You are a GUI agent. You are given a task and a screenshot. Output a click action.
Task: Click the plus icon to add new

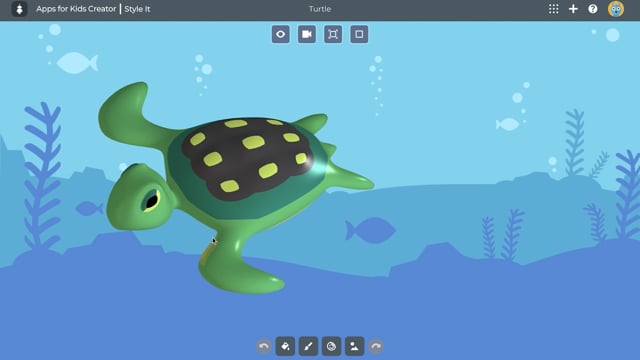click(573, 9)
